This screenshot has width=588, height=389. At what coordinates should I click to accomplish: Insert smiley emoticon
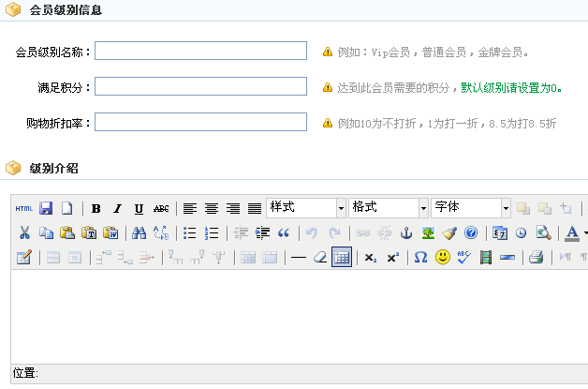(443, 257)
